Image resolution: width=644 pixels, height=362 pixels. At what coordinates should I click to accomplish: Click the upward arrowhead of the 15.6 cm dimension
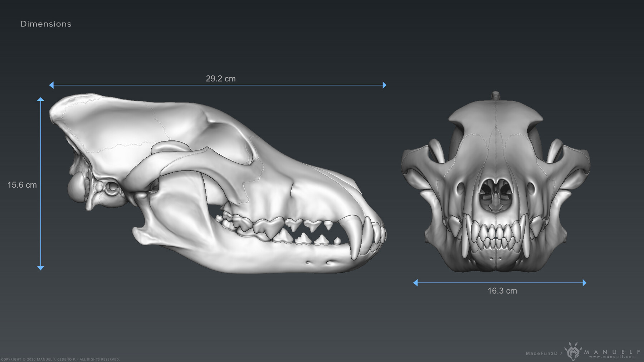coord(41,99)
